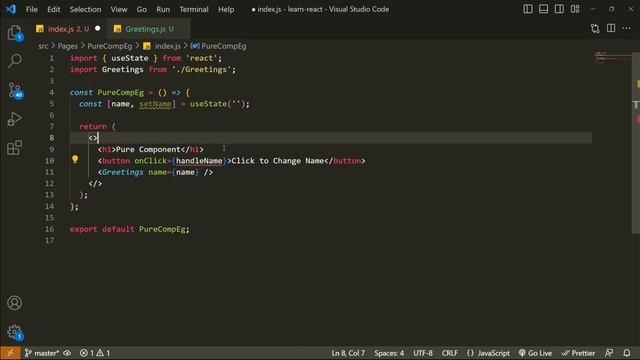Viewport: 640px width, 360px height.
Task: Click Open Changes compare icon
Action: click(595, 28)
